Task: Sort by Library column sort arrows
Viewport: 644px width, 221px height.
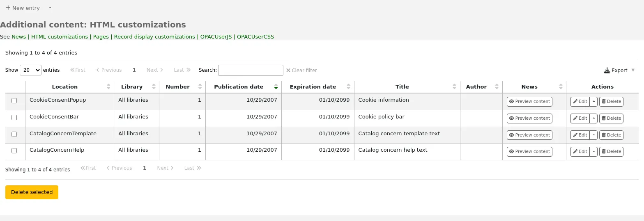Action: pos(154,87)
